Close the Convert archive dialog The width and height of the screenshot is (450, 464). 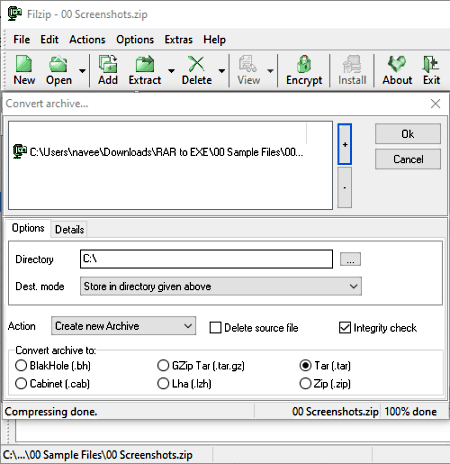pyautogui.click(x=435, y=104)
